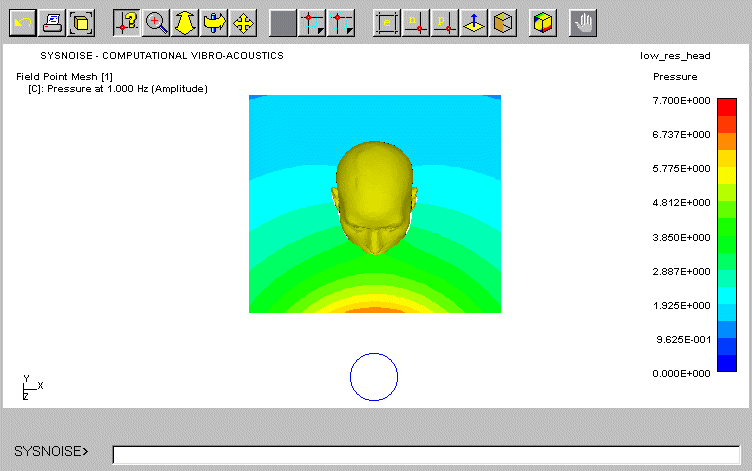This screenshot has height=471, width=752.
Task: Click the node selection 'n' icon
Action: pyautogui.click(x=416, y=21)
